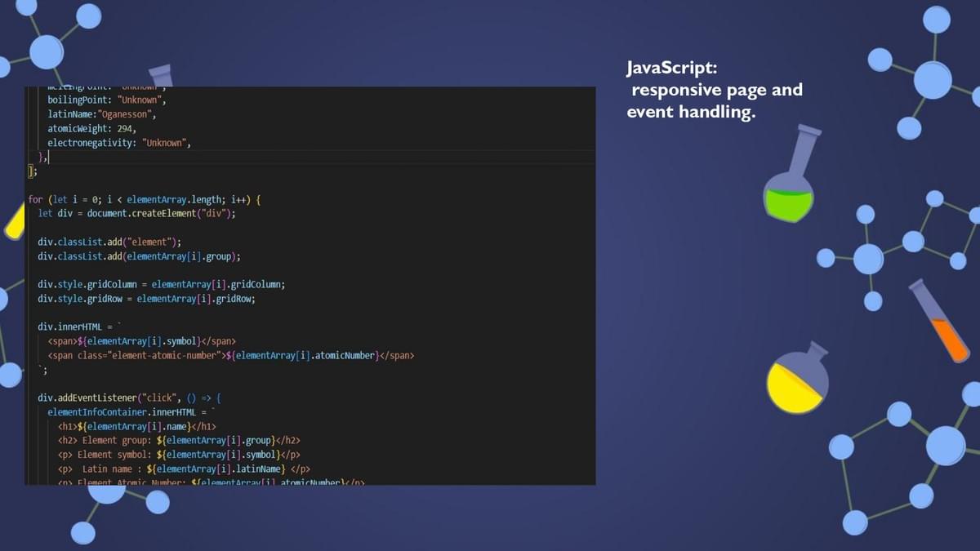The image size is (980, 551).
Task: Click the h1 elementArray[i].name line
Action: (x=136, y=426)
